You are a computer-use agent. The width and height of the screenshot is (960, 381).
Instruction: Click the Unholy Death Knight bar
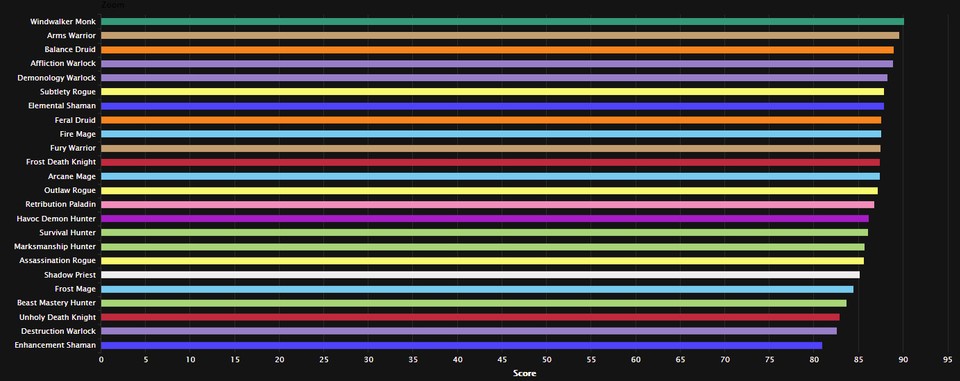coord(470,317)
